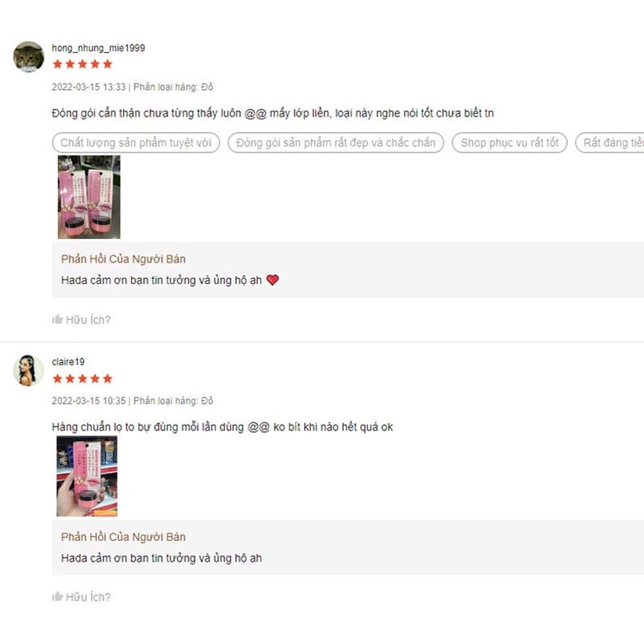
Task: Open hong_nhung_mie1999's cat avatar
Action: point(28,56)
